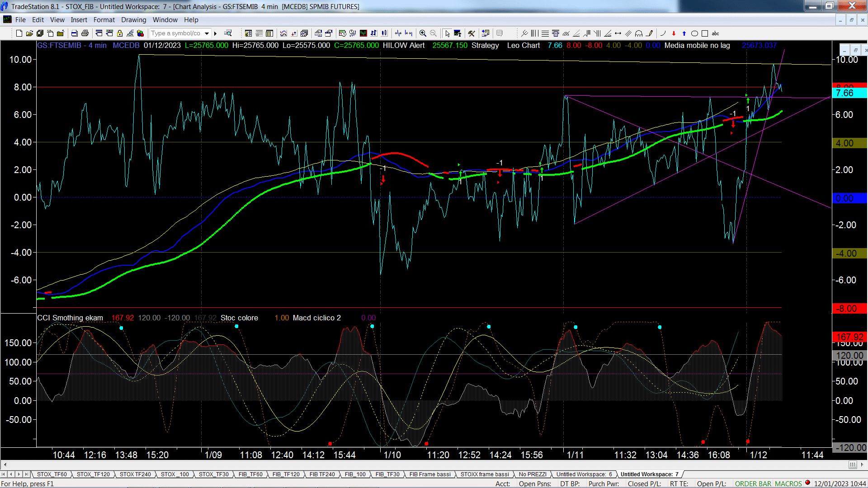This screenshot has height=488, width=868.
Task: Click the Media mobile no lag label
Action: click(x=697, y=45)
